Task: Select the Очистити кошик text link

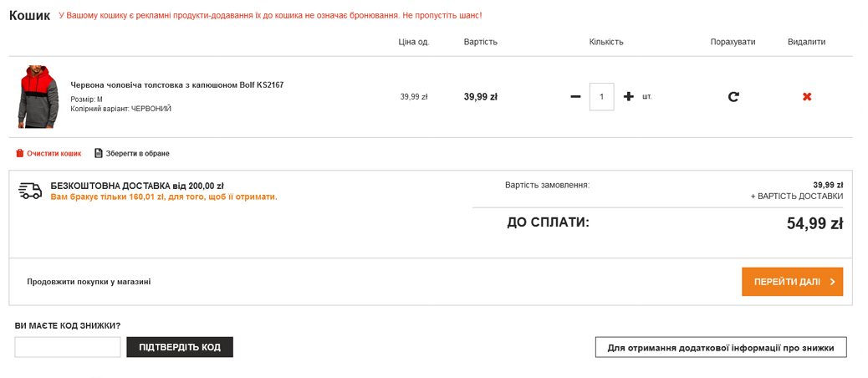Action: pos(54,154)
